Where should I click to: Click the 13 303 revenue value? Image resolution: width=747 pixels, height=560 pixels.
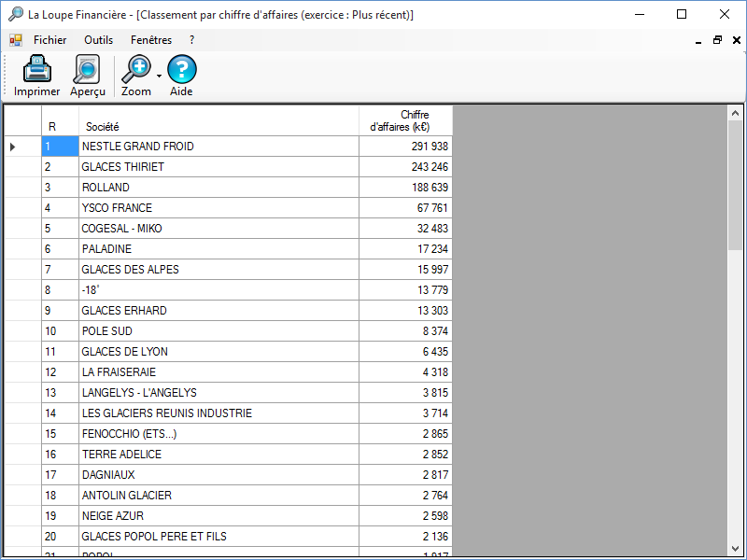coord(432,311)
